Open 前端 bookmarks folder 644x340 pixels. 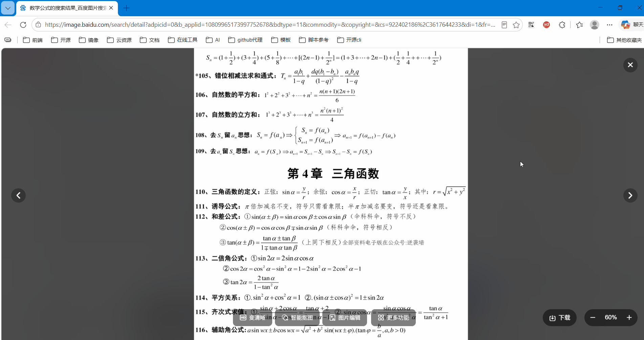33,40
